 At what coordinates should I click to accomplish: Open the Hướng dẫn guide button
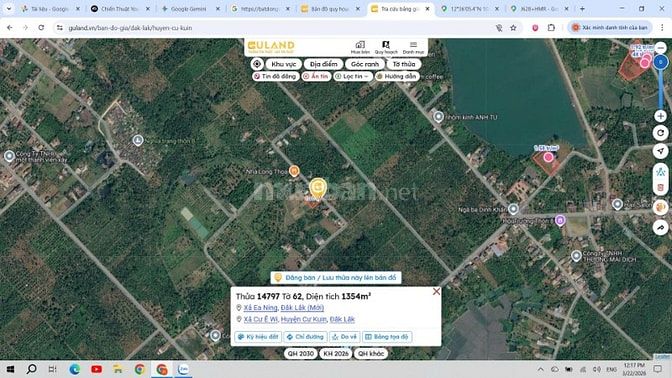pos(396,76)
